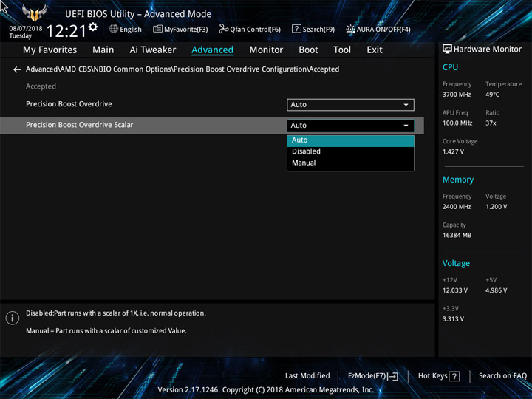532x399 pixels.
Task: Click the Search(F9) question mark icon
Action: [x=296, y=29]
